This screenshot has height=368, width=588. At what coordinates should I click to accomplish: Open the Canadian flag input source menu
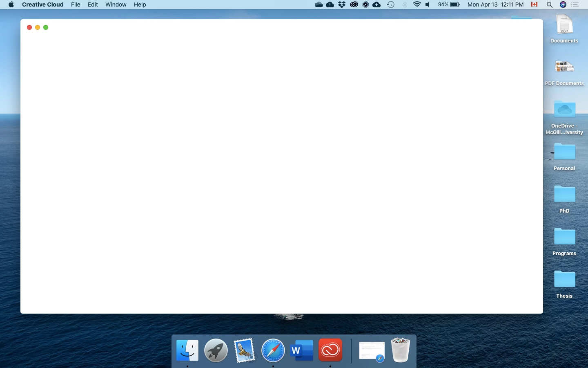coord(534,4)
